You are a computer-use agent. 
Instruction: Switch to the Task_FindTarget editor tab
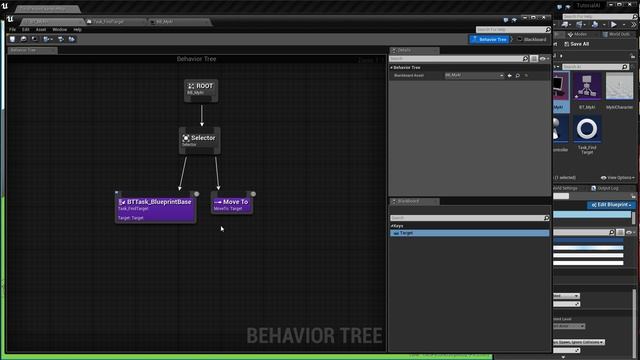pos(116,22)
